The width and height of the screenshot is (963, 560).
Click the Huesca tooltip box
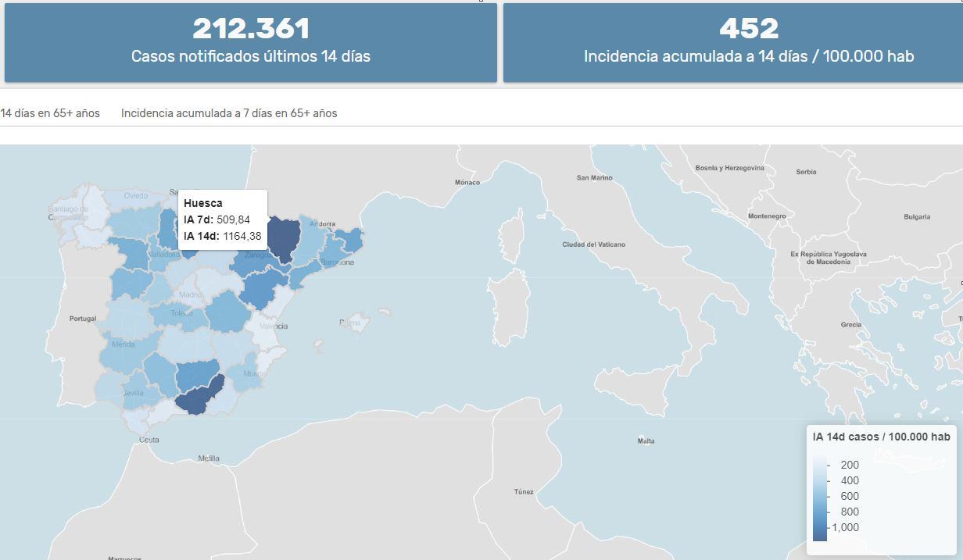point(223,219)
